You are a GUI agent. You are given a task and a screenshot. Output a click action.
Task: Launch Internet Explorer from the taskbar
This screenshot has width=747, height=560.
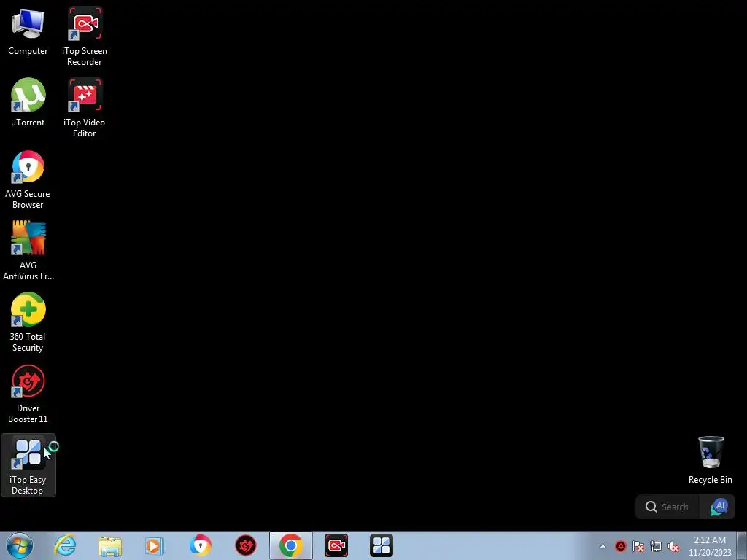pos(65,545)
